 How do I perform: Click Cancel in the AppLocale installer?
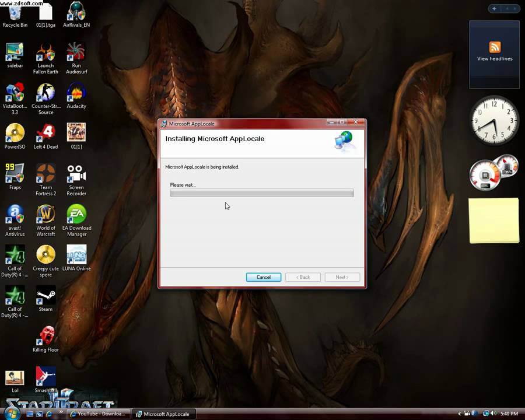pos(264,277)
